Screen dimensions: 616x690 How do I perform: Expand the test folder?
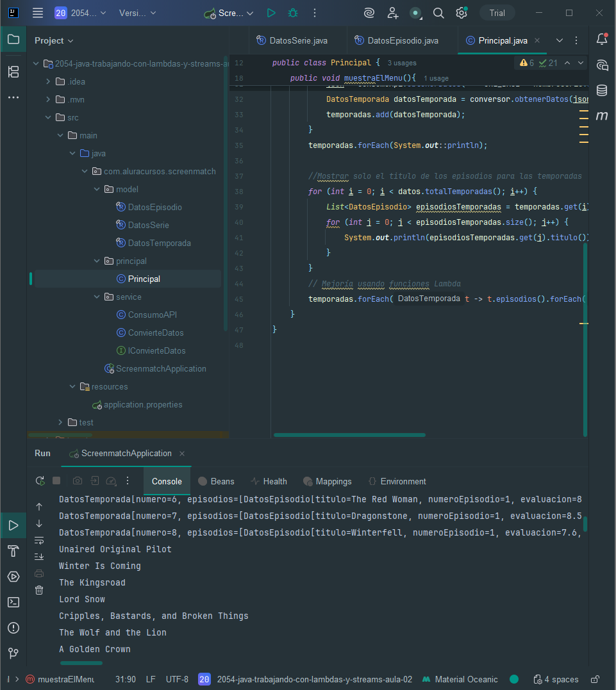(60, 422)
